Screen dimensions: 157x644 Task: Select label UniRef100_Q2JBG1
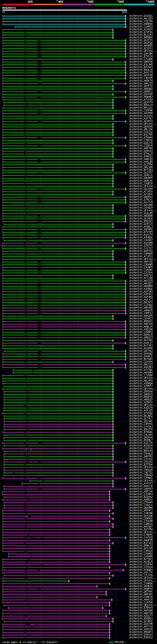(x=141, y=622)
